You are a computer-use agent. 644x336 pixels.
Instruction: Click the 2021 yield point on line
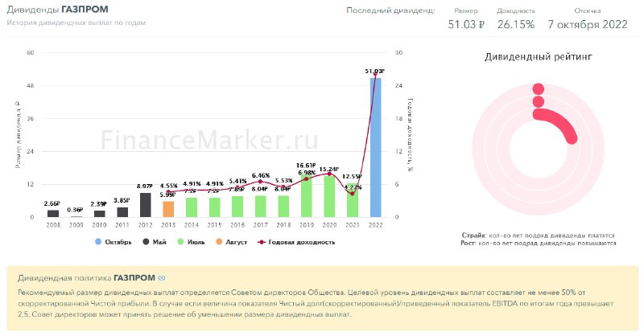coord(353,194)
